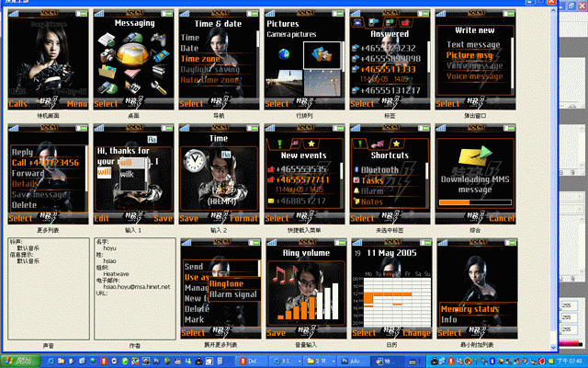
Task: Click the top 255 value field in Photoshop
Action: (571, 305)
